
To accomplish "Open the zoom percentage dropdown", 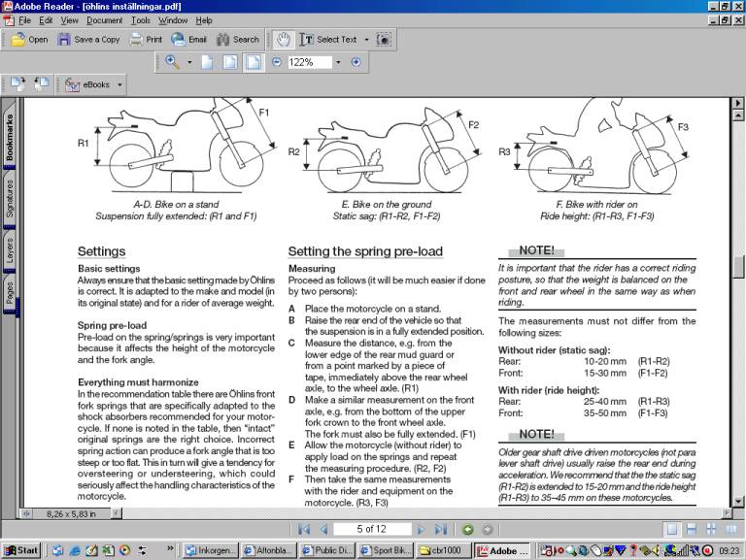I will click(x=338, y=62).
